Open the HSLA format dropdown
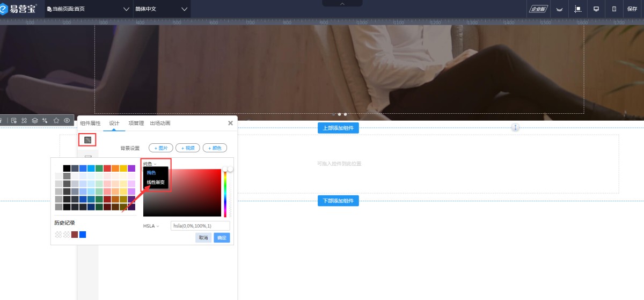 151,226
